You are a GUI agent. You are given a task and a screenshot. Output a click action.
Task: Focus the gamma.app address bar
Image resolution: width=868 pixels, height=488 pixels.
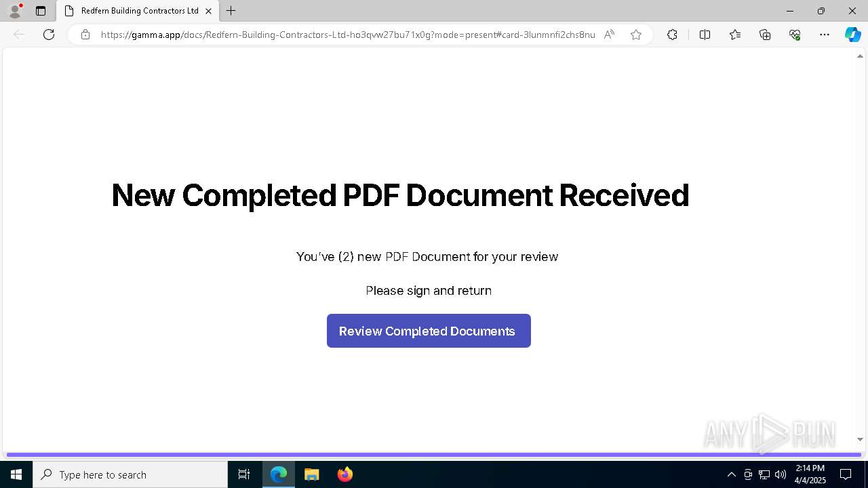347,35
